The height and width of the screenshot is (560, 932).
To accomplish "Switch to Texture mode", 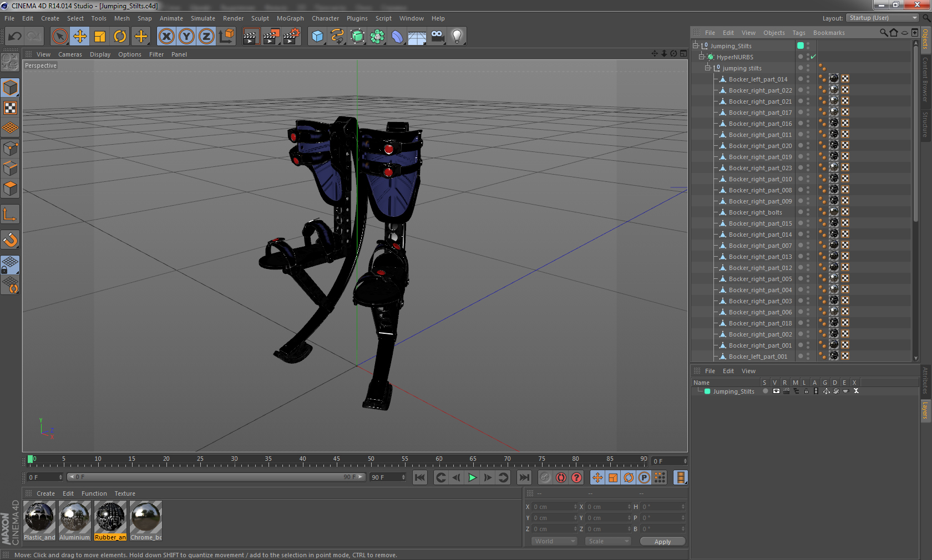I will 10,108.
